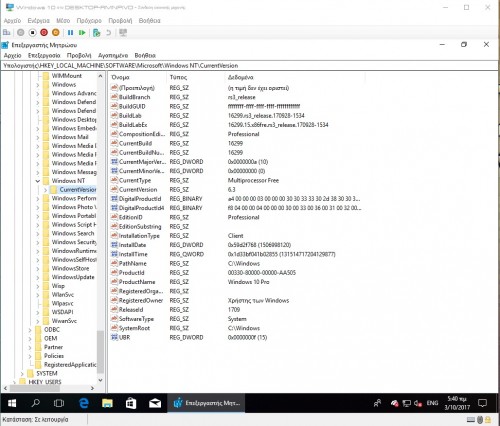
Task: Select the WindowsSelfHost key in tree
Action: point(74,260)
